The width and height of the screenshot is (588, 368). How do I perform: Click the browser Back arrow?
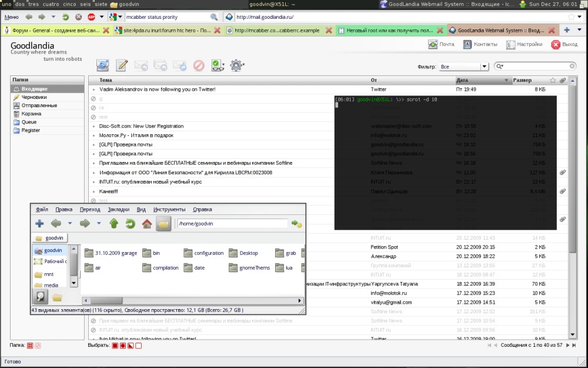click(28, 17)
